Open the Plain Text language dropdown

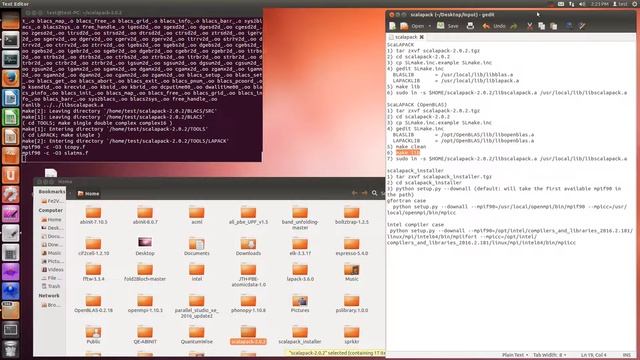point(515,355)
